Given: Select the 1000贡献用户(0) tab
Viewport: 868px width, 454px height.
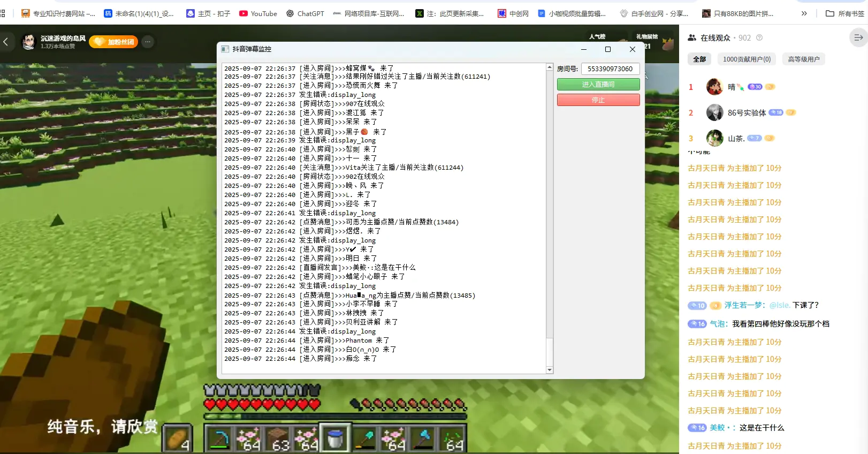Looking at the screenshot, I should click(747, 59).
